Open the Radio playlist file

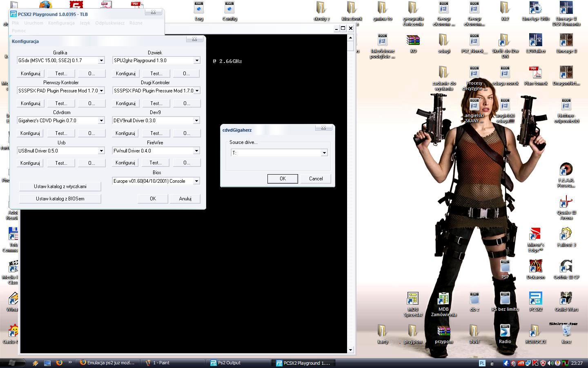(x=505, y=334)
